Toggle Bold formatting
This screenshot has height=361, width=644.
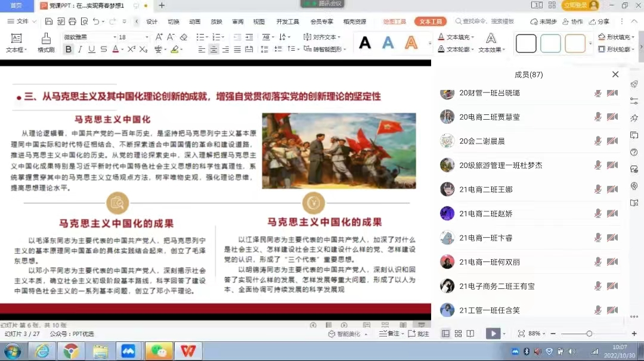click(x=69, y=49)
